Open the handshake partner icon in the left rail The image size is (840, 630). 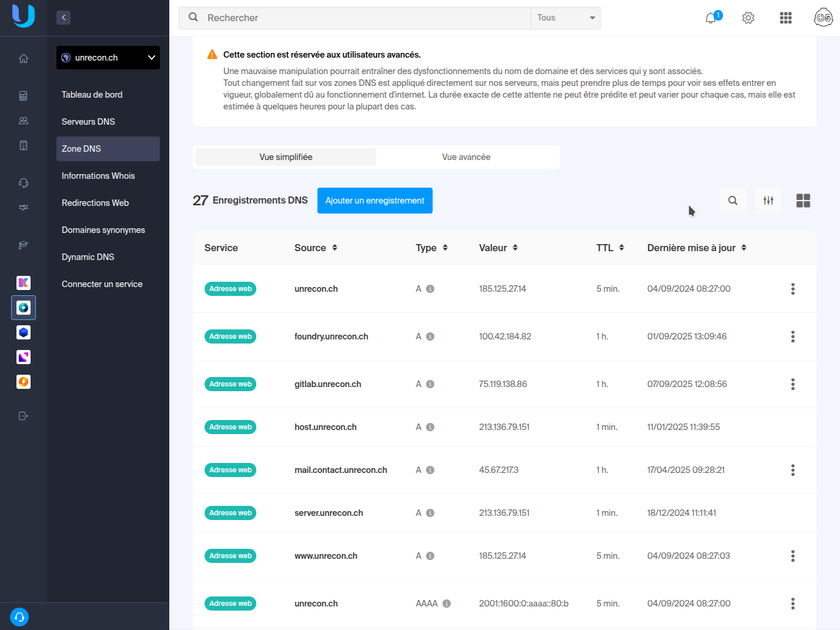[24, 208]
